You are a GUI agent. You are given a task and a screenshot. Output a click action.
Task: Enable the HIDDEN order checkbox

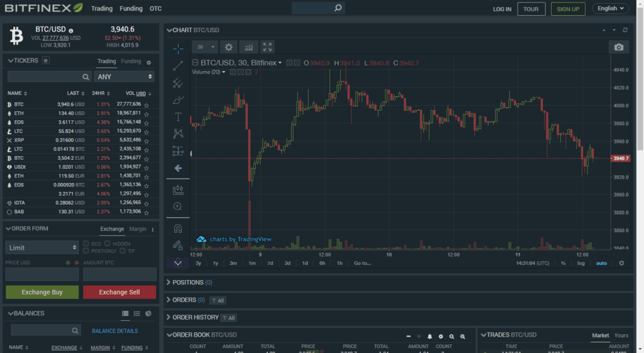[107, 244]
